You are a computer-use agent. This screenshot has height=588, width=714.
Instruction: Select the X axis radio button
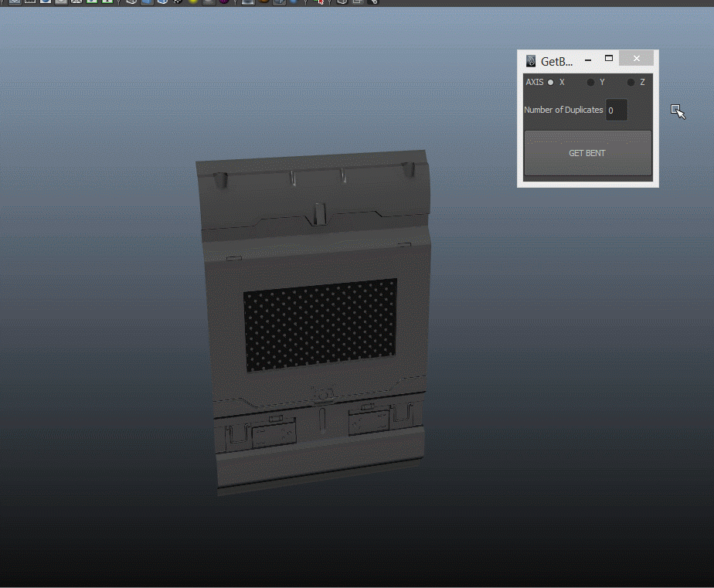pyautogui.click(x=551, y=83)
